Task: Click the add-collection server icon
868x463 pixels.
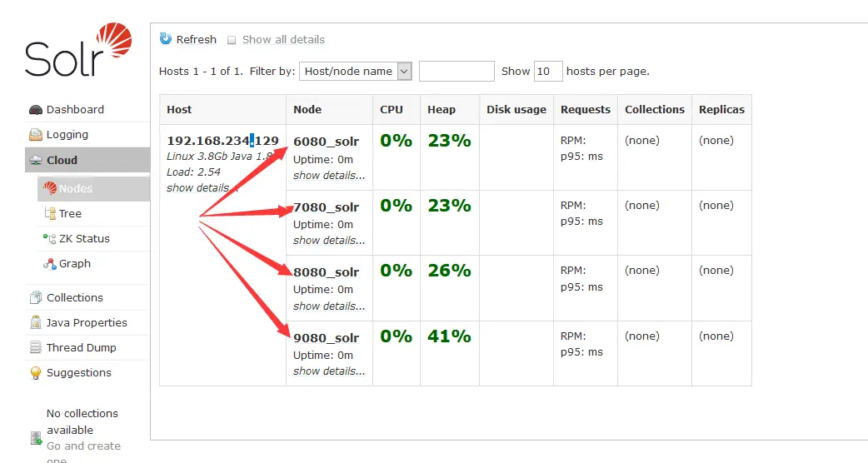Action: (x=36, y=438)
